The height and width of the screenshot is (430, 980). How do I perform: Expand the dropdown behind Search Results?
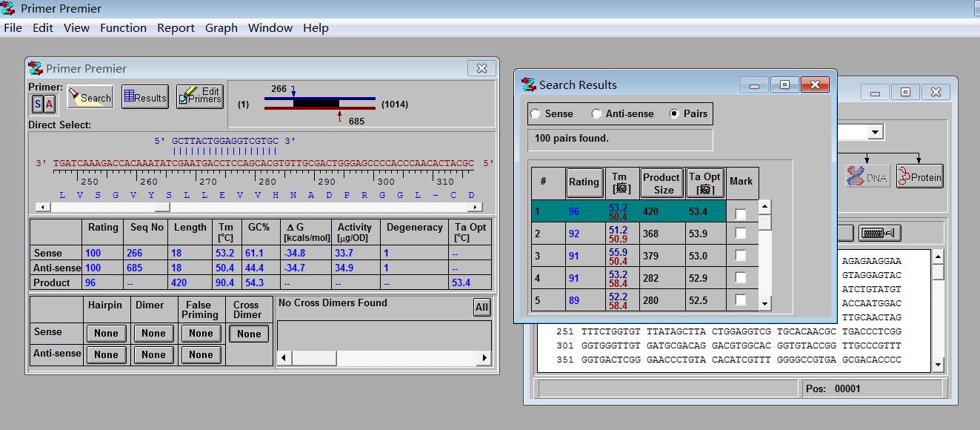(x=876, y=132)
